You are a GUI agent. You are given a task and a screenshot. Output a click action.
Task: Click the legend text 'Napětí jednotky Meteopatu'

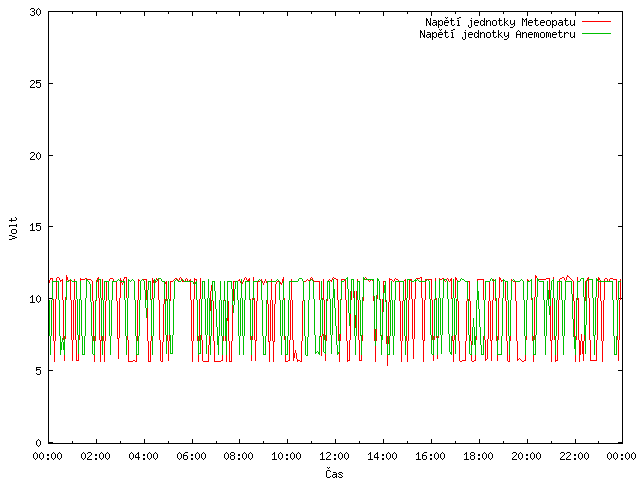click(x=500, y=22)
